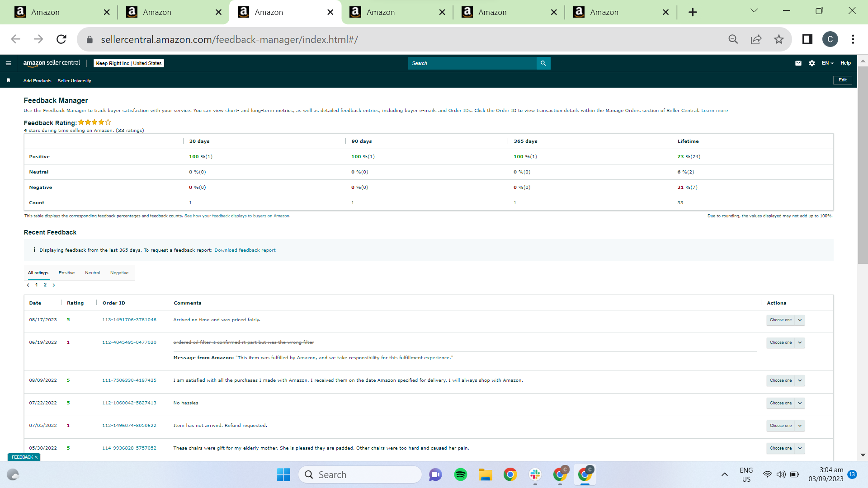Open Slack from the taskbar
868x488 pixels.
pyautogui.click(x=535, y=474)
